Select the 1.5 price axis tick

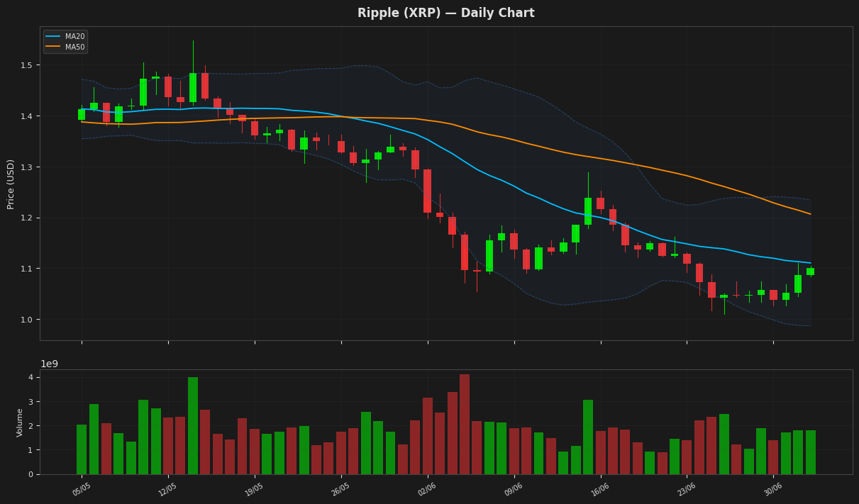click(28, 65)
